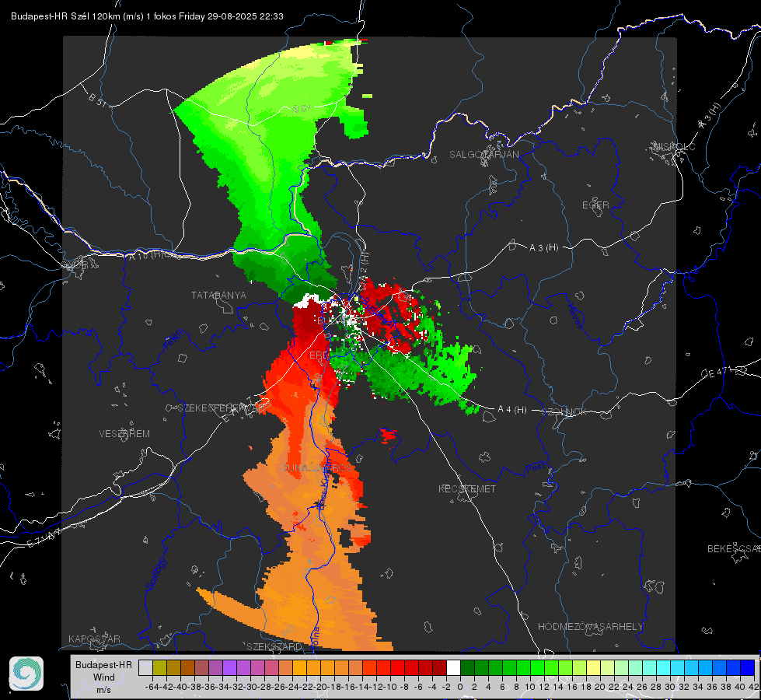The image size is (761, 700).
Task: Click the MISKOLC city label
Action: coord(674,146)
